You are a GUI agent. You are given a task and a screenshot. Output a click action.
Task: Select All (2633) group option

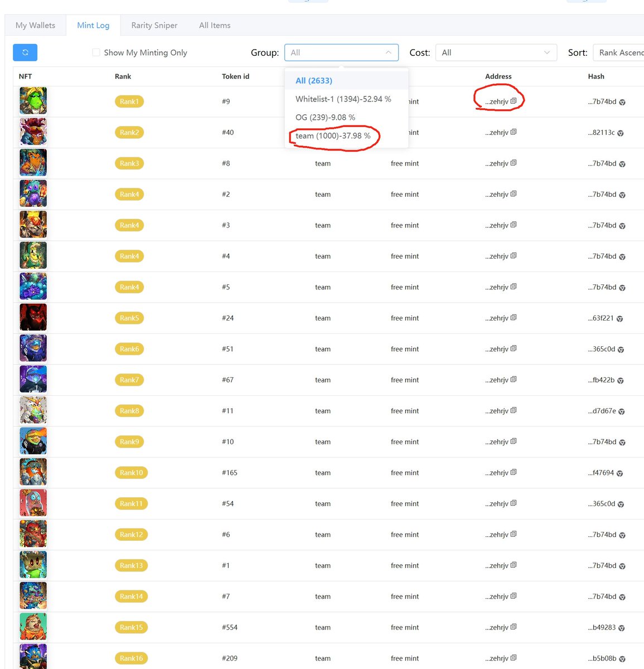[346, 80]
